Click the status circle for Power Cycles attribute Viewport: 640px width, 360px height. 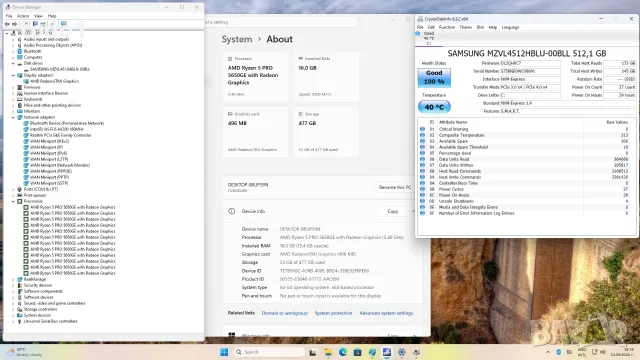(422, 189)
